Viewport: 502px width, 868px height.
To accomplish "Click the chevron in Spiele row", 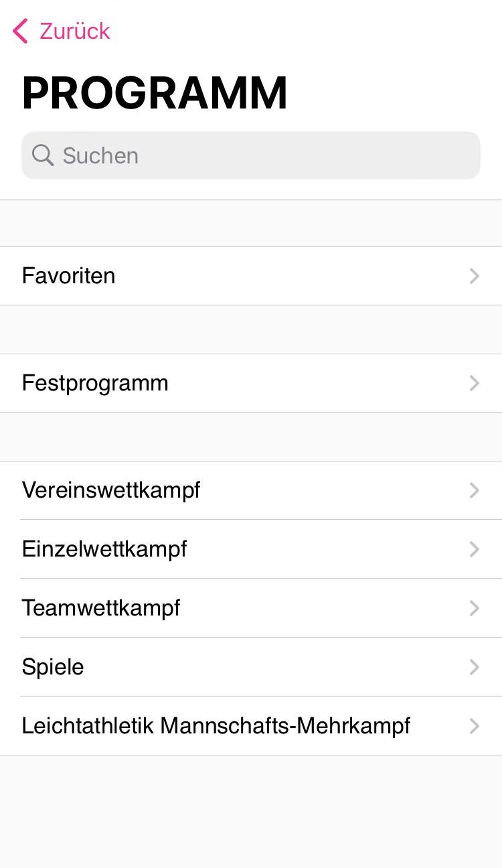I will pos(475,667).
